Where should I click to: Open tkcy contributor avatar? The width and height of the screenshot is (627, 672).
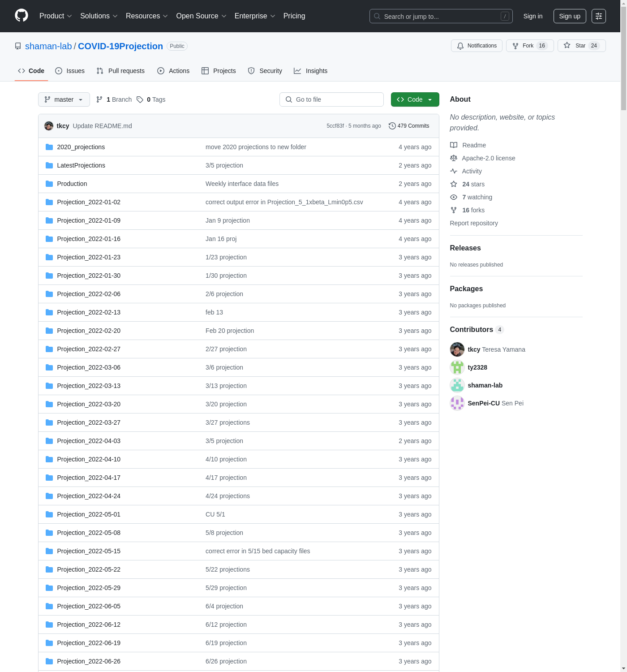pos(457,349)
